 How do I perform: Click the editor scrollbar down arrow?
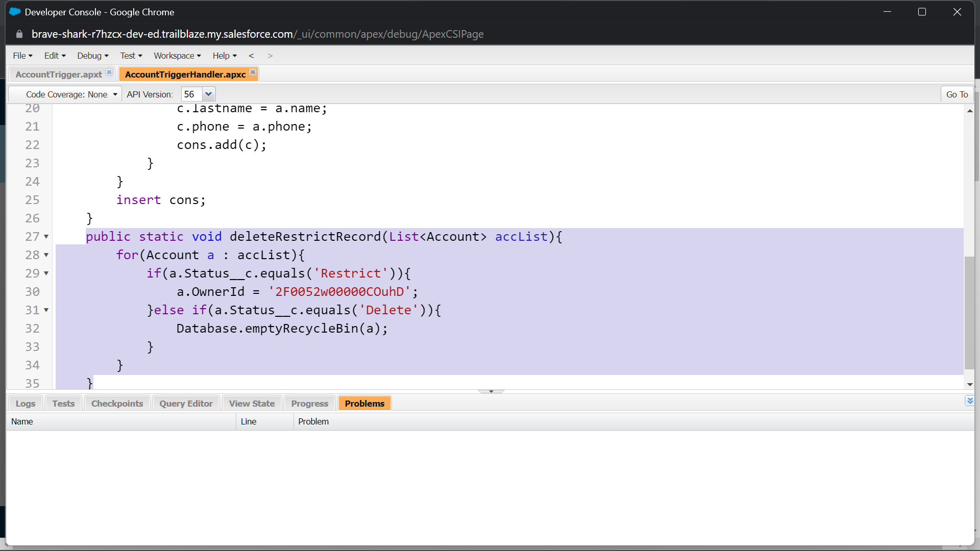[x=970, y=385]
